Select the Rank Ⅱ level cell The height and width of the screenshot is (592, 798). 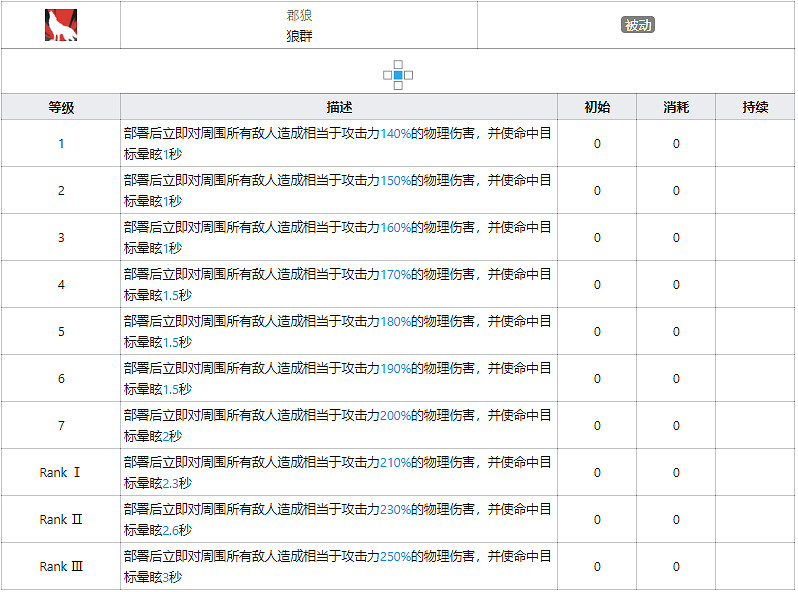pos(61,519)
